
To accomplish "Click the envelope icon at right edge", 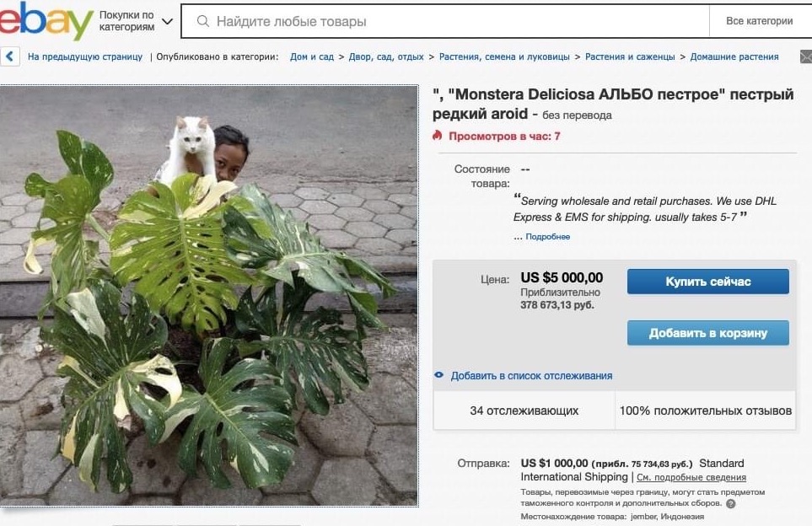I will click(806, 56).
